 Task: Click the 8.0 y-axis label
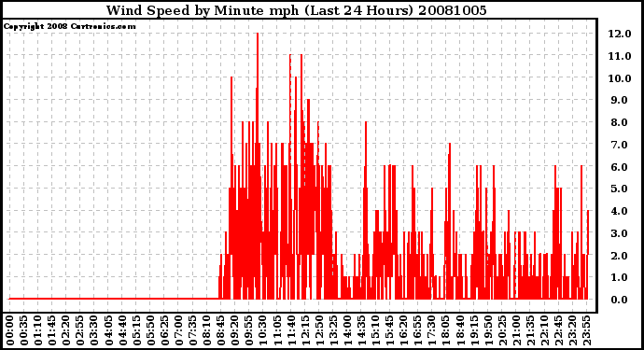(620, 122)
